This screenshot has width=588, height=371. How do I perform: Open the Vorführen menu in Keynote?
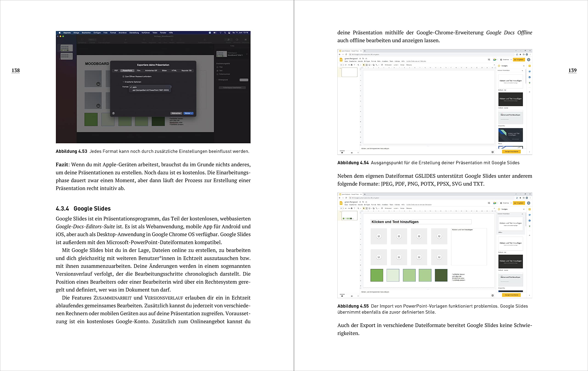[x=146, y=33]
